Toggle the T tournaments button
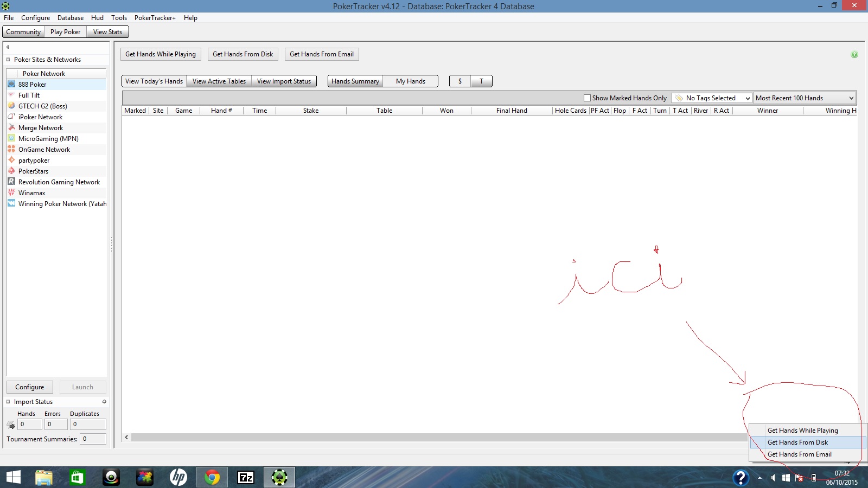 coord(481,81)
